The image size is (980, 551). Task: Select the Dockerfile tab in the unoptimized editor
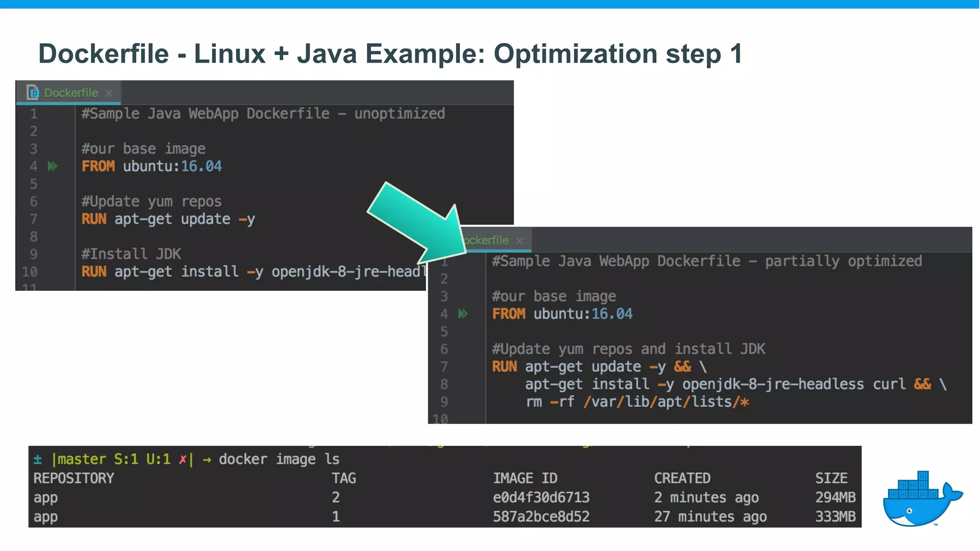click(68, 93)
